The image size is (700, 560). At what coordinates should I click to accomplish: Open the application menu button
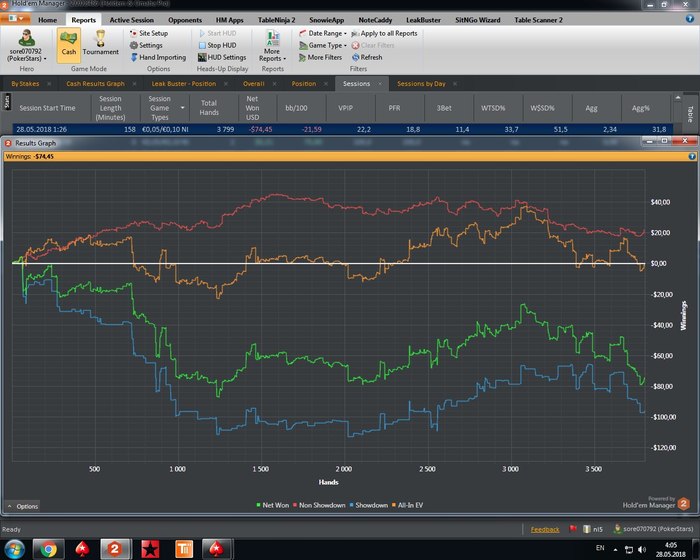pos(16,19)
